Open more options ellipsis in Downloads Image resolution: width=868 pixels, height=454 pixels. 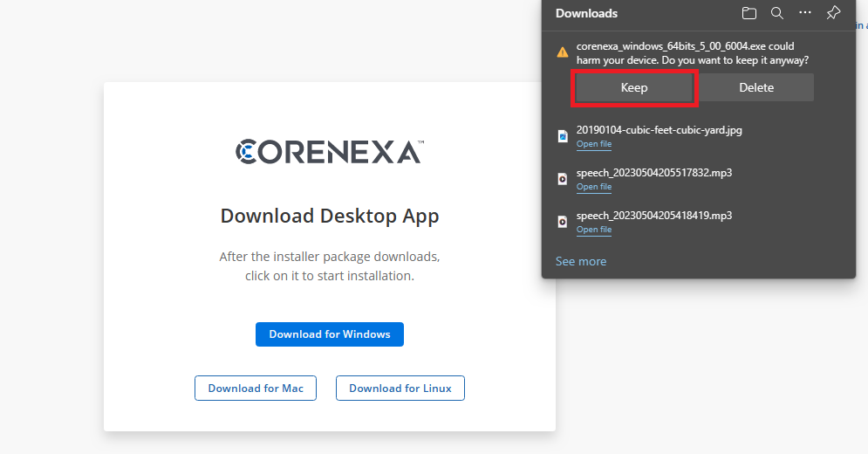(805, 13)
